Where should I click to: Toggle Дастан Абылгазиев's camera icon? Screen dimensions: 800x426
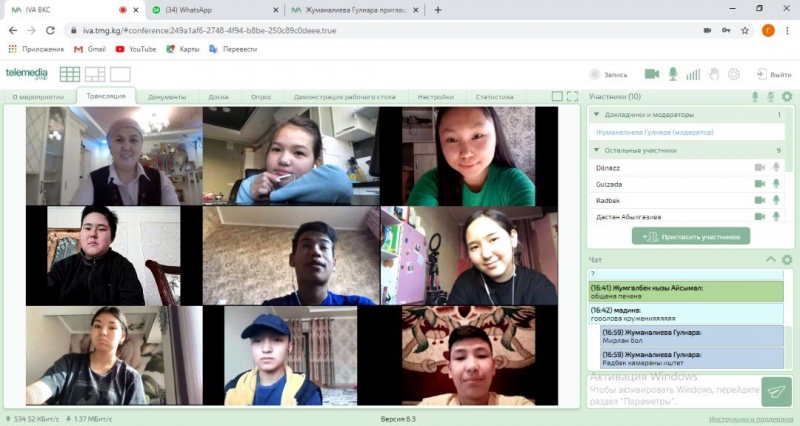(760, 216)
